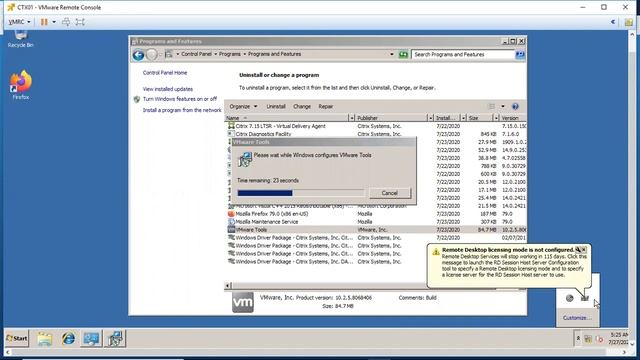Open Size column filter dropdown
The width and height of the screenshot is (640, 360).
496,118
